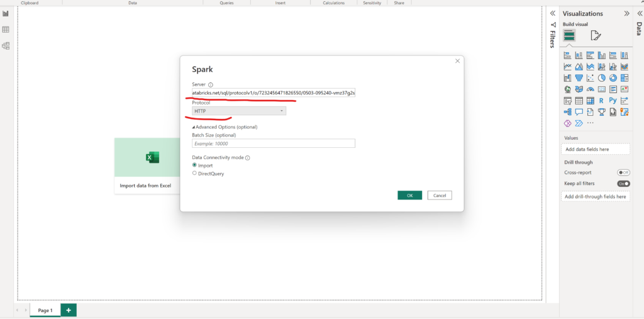644x319 pixels.
Task: Expand the Filters pane chevron
Action: [553, 13]
